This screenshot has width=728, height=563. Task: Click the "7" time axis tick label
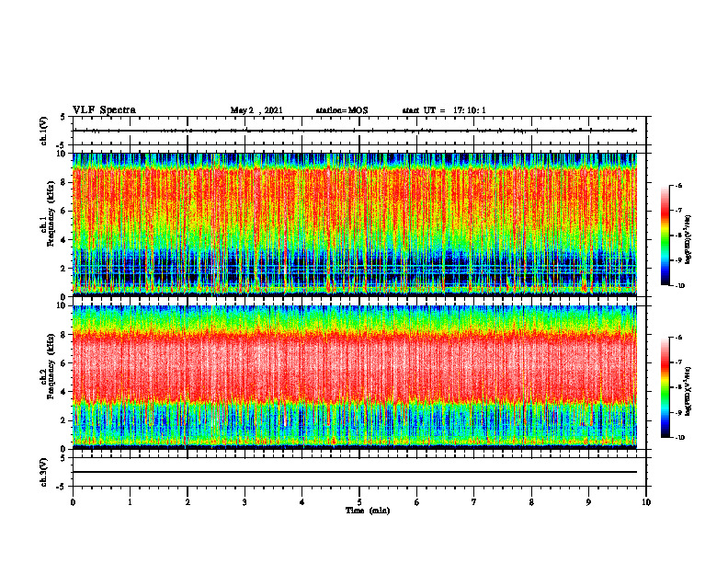pos(474,502)
